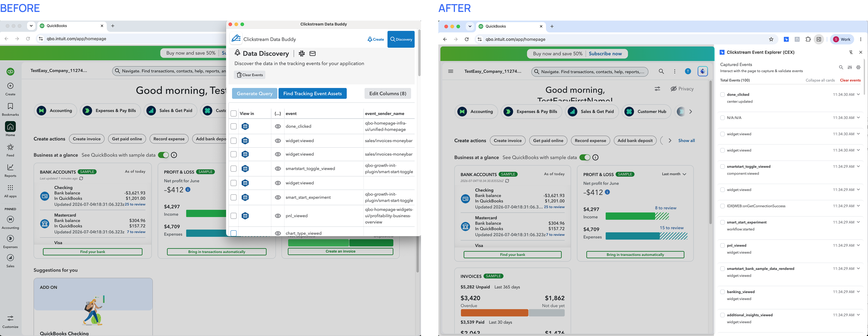Image resolution: width=868 pixels, height=336 pixels.
Task: Click Subscribe now link in AFTER banner
Action: point(605,54)
